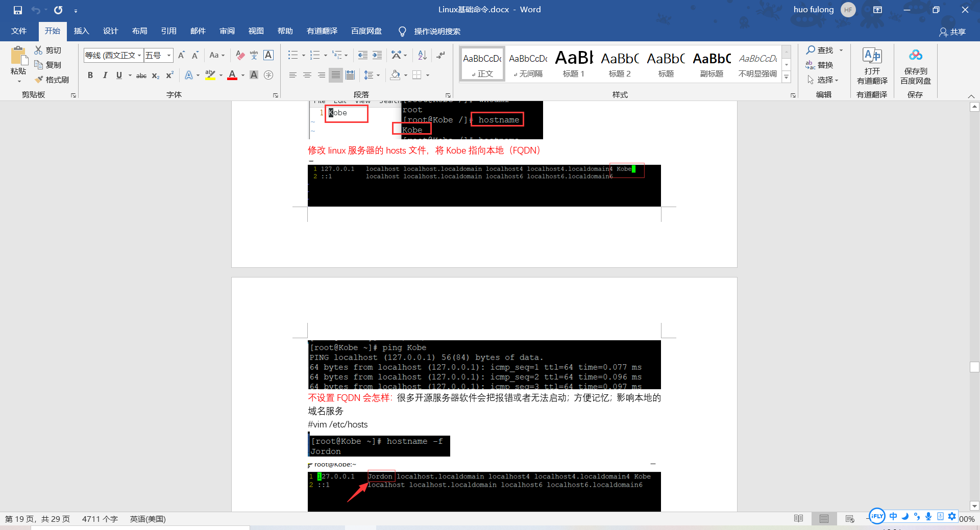Open 查找 search with the magnifier icon
The image size is (980, 530).
819,50
